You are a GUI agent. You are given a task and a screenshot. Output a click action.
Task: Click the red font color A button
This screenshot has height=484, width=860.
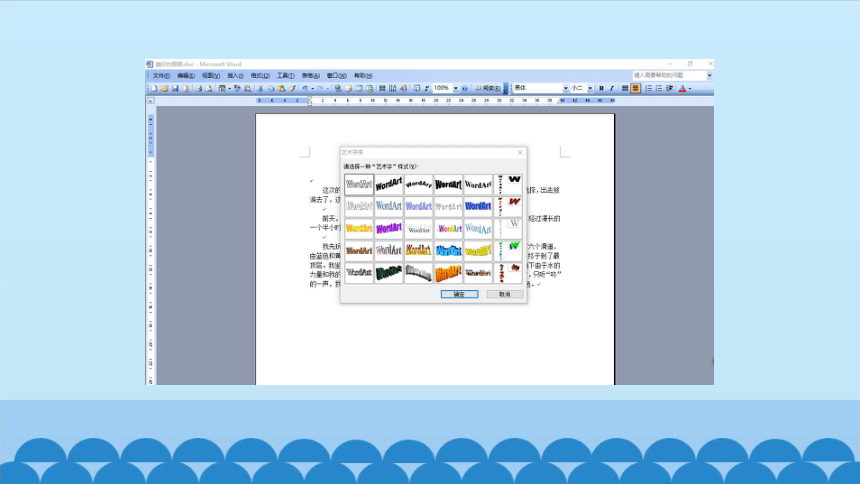[682, 88]
